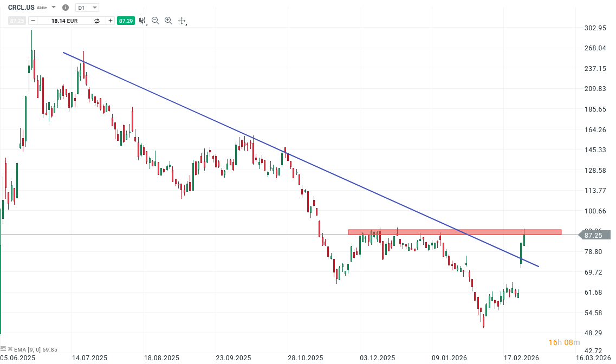Click the info icon next to CRCL.US
616x364 pixels.
65,8
